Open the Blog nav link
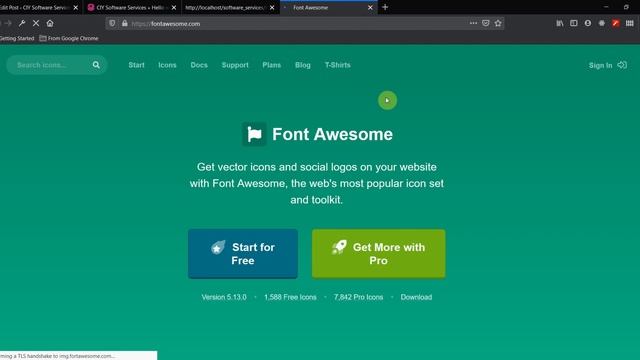Screen dimensions: 640x360 (x=303, y=65)
